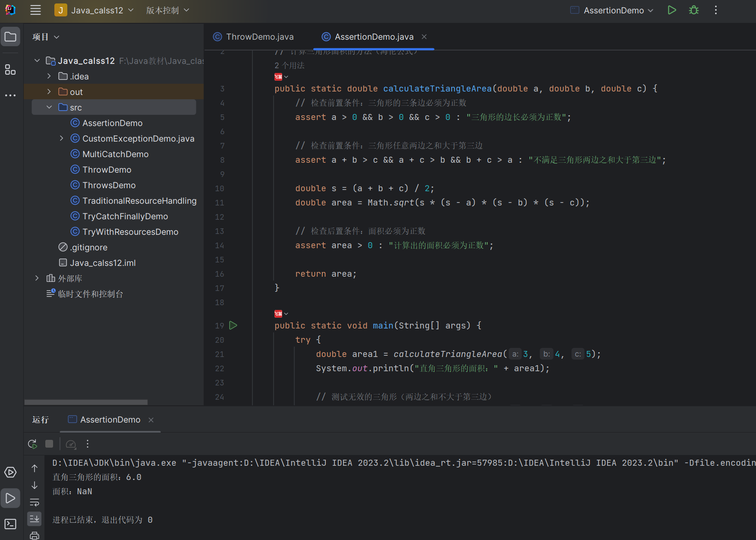Stop the running process with the stop icon
The width and height of the screenshot is (756, 540).
click(49, 444)
